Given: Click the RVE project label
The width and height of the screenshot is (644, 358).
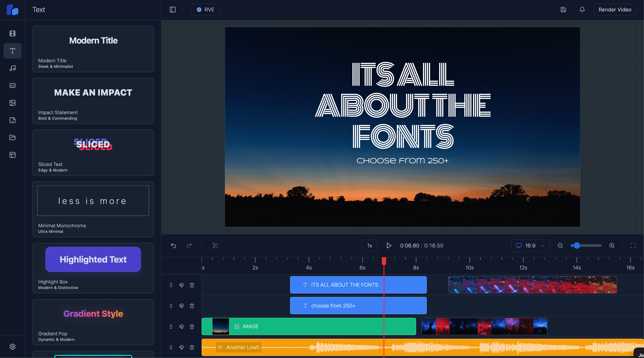Looking at the screenshot, I should point(205,9).
